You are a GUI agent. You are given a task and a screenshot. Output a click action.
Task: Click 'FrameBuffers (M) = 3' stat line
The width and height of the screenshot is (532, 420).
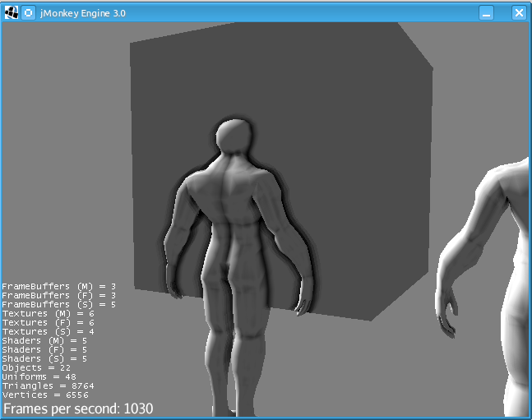point(58,286)
